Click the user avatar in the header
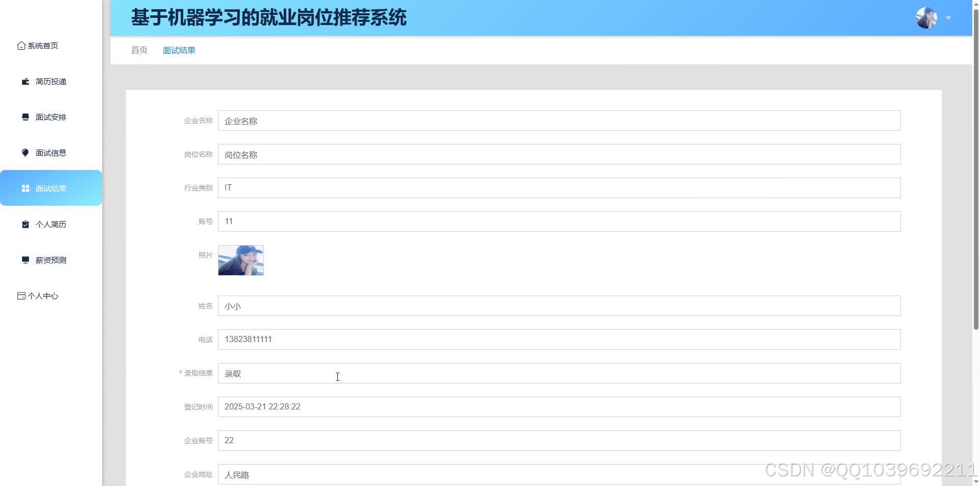 pyautogui.click(x=926, y=18)
